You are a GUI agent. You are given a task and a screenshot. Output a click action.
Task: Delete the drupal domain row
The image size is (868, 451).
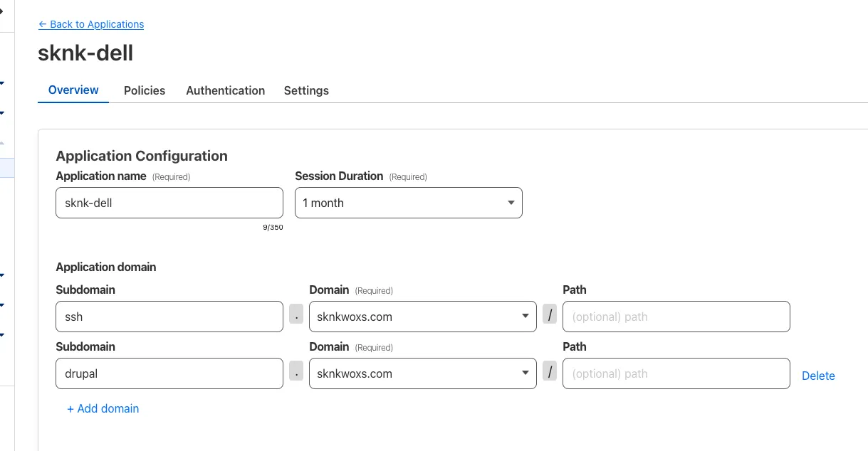[x=817, y=376]
